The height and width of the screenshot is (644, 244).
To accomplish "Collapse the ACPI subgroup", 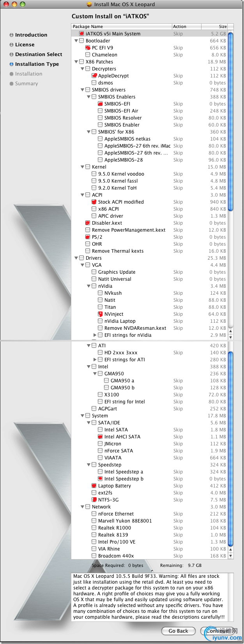I will (82, 195).
